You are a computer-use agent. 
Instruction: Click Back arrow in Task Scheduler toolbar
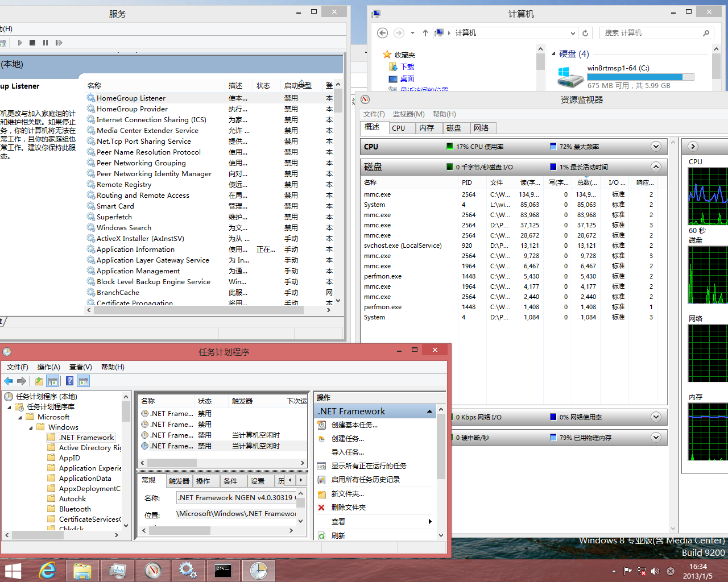coord(9,381)
